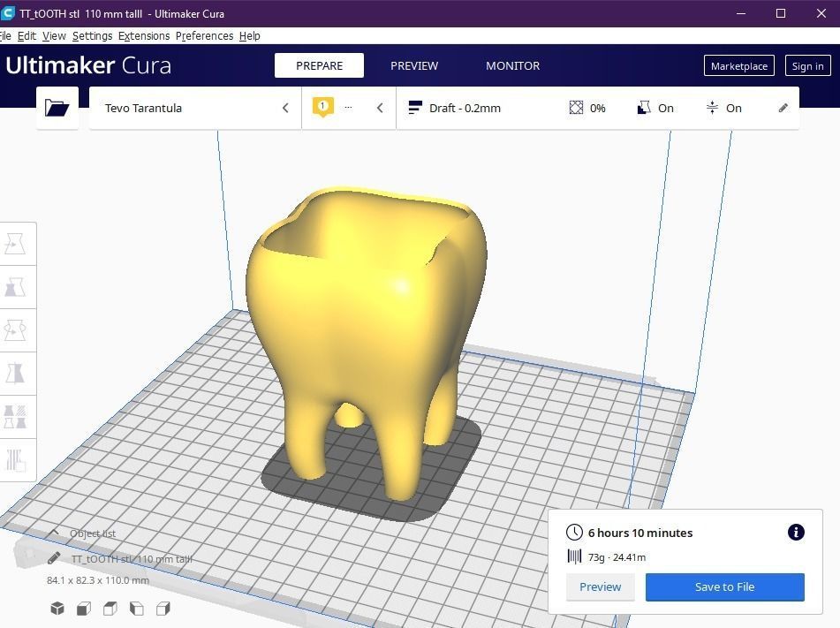The height and width of the screenshot is (628, 840).
Task: Click the Cura app icon in title bar
Action: coord(7,13)
